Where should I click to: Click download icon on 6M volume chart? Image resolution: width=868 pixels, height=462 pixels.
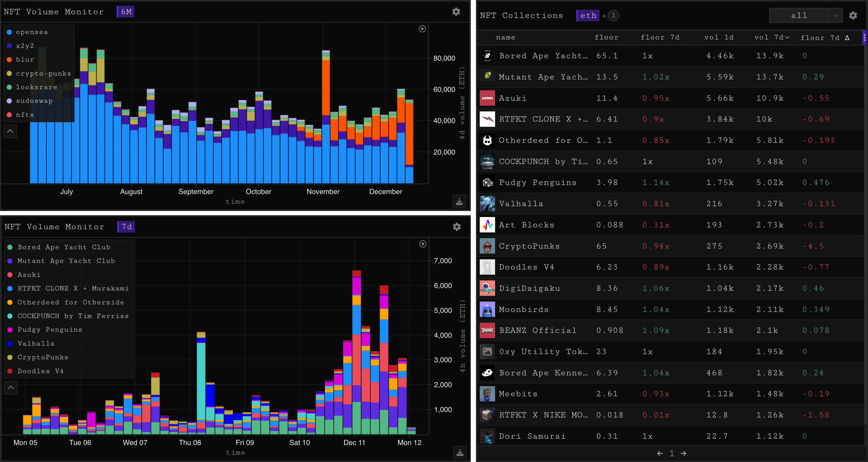tap(459, 202)
